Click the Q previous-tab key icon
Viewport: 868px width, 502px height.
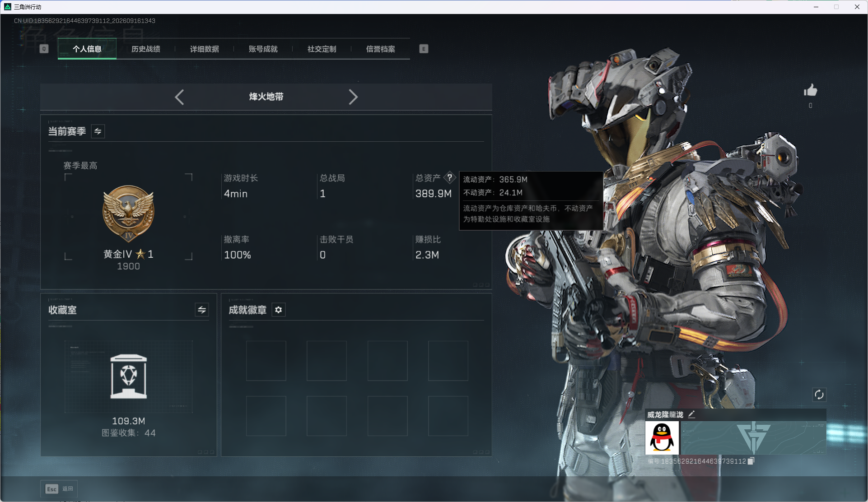pyautogui.click(x=44, y=49)
